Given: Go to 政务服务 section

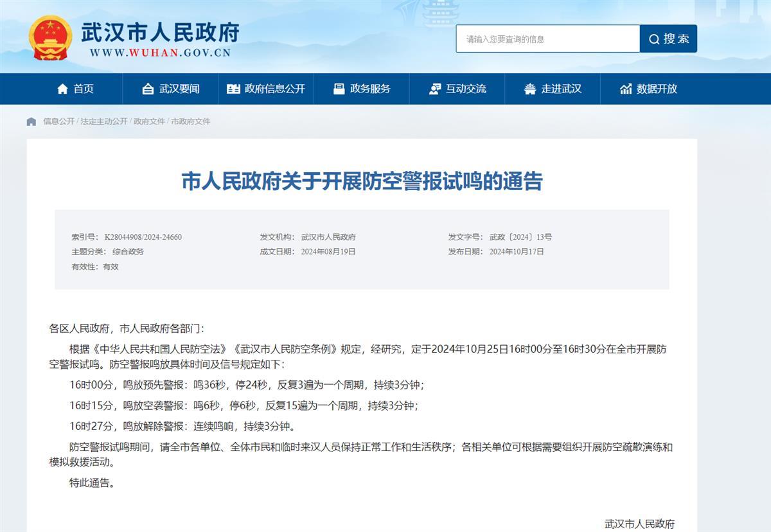Looking at the screenshot, I should (x=370, y=89).
